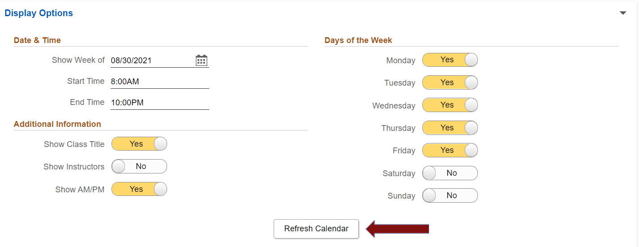The image size is (644, 247).
Task: Click the Display Options heading
Action: [39, 13]
